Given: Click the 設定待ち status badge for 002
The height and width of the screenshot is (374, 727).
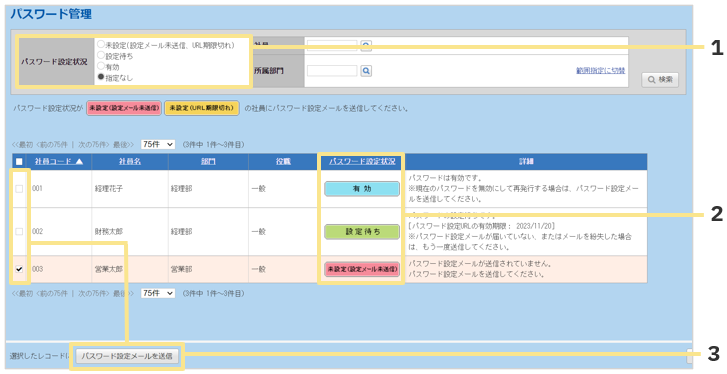Looking at the screenshot, I should [362, 231].
